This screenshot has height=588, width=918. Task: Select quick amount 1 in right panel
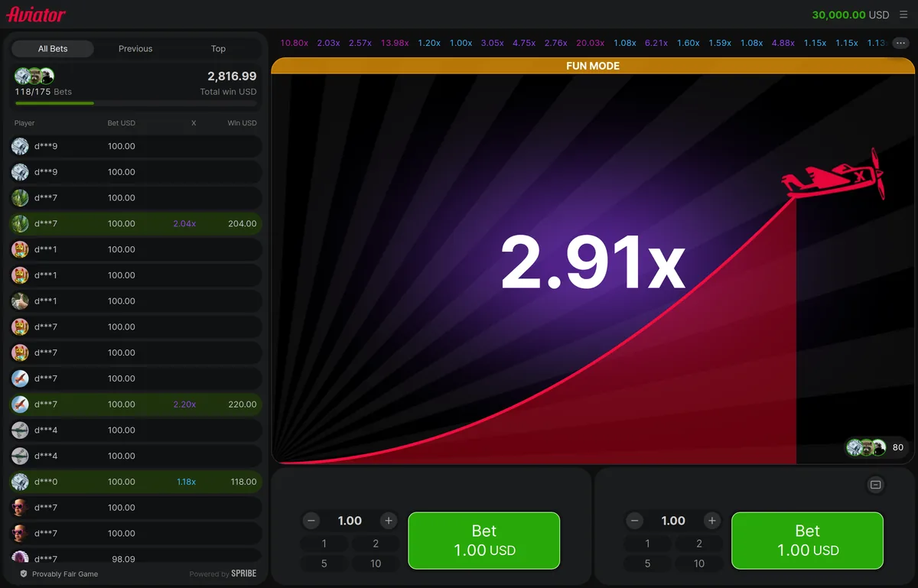coord(648,544)
